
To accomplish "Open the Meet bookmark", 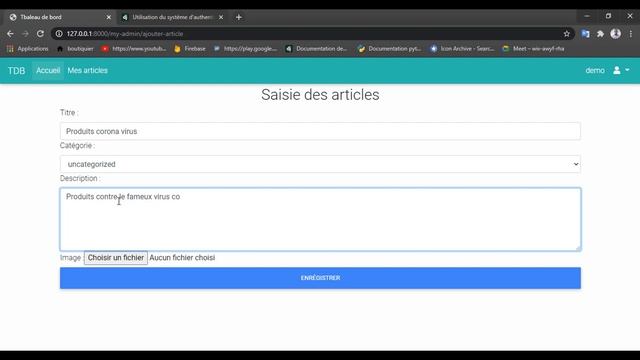I will coord(533,49).
